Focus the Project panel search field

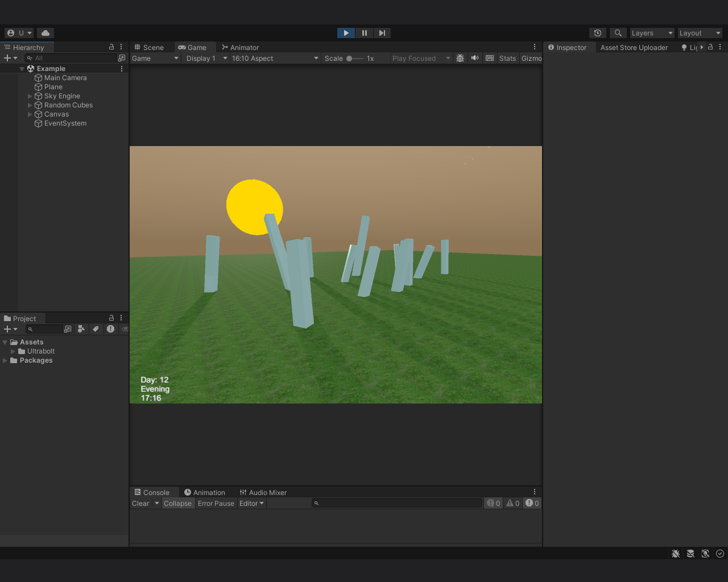pyautogui.click(x=44, y=329)
